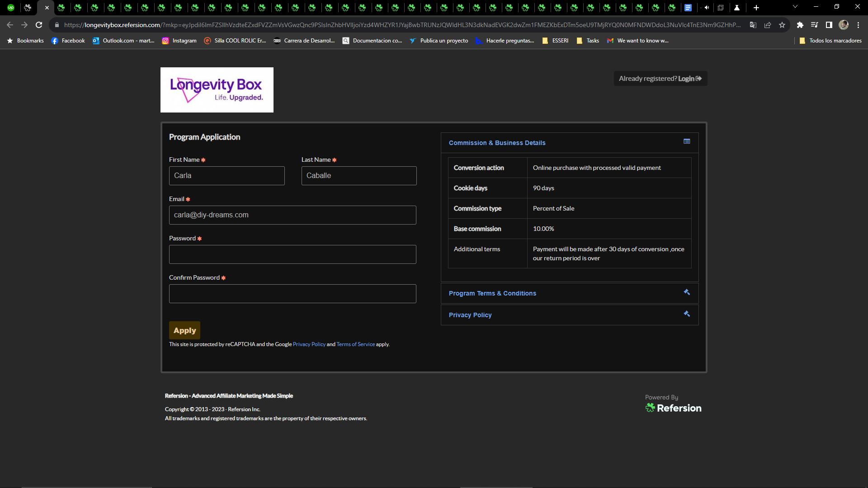Click the Program Terms gavel icon
The image size is (868, 488).
(x=687, y=292)
